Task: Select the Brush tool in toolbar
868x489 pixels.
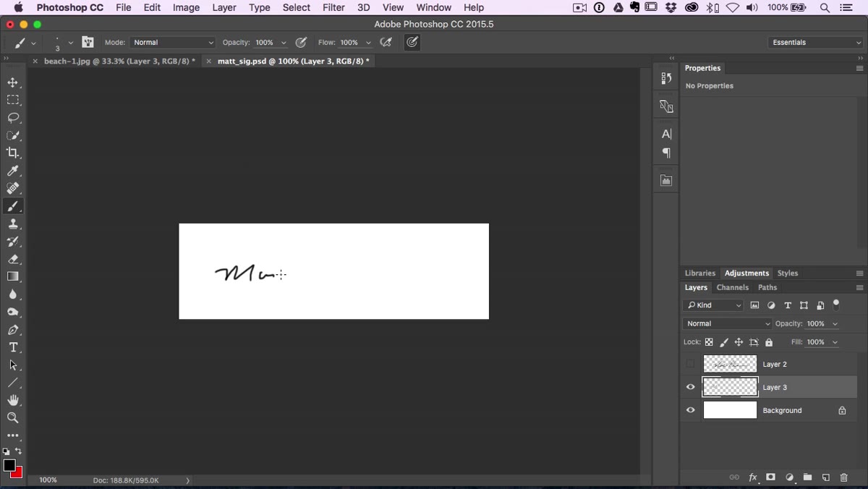Action: click(x=13, y=206)
